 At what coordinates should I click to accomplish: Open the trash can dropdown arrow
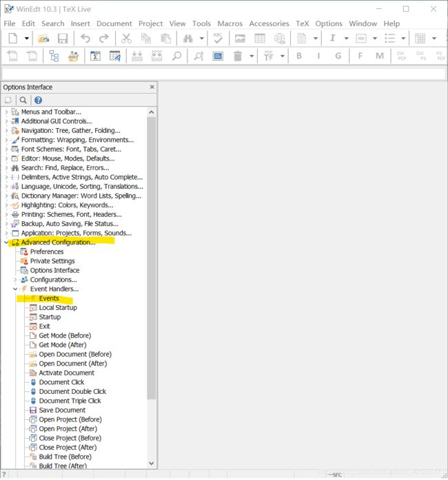point(252,56)
